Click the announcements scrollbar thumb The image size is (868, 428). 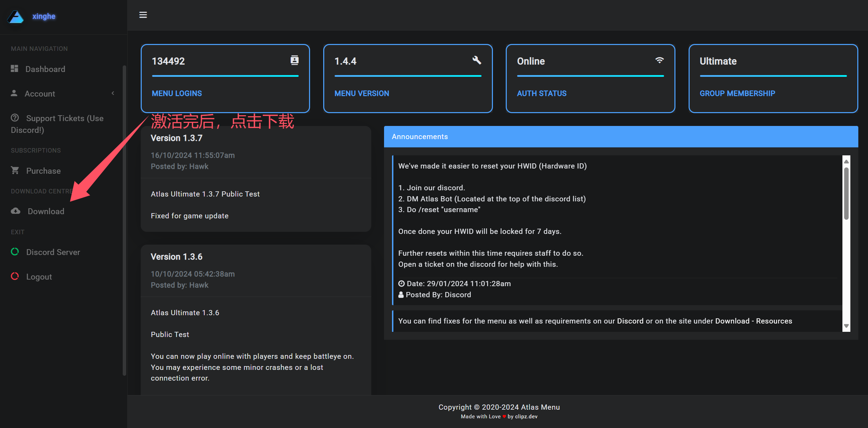point(846,193)
